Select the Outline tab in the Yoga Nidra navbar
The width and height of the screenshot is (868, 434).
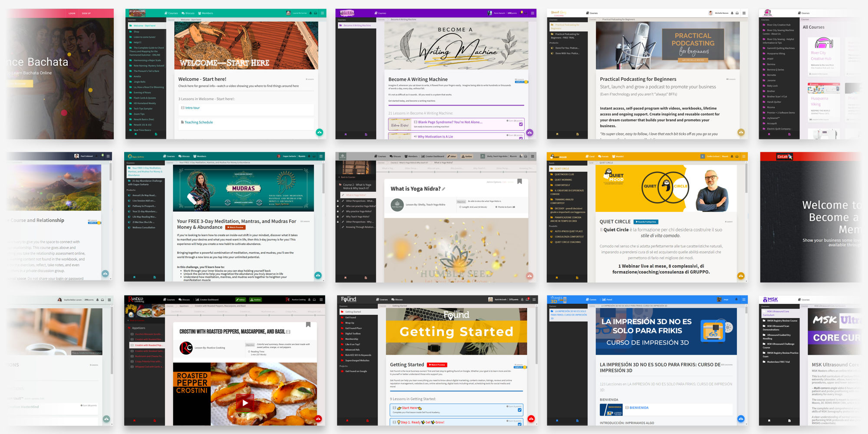point(467,156)
